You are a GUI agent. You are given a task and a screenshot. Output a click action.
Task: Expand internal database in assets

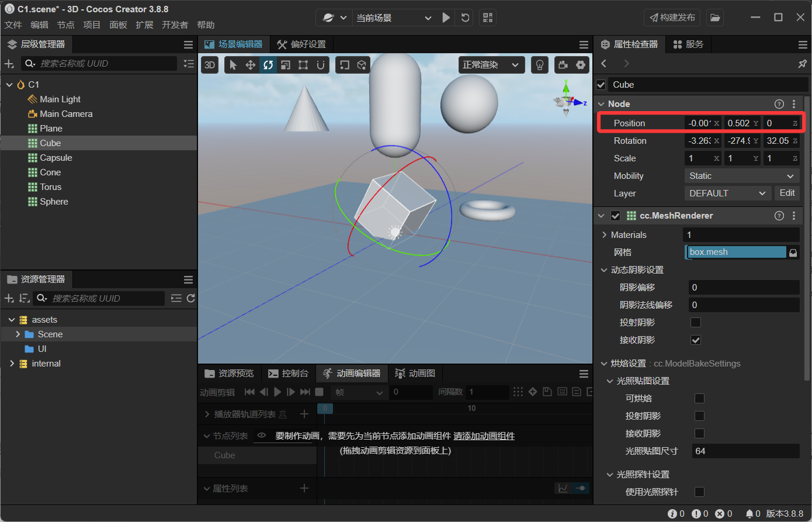coord(12,364)
